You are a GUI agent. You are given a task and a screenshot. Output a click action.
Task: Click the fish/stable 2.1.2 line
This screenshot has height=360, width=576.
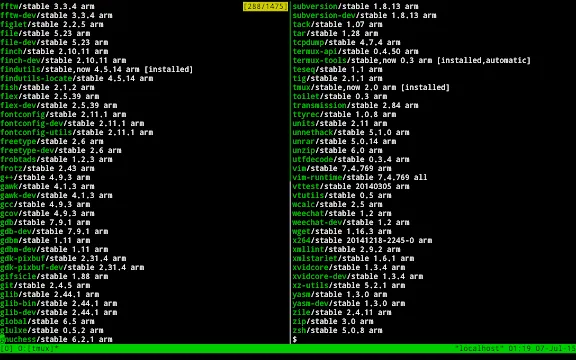(x=47, y=87)
